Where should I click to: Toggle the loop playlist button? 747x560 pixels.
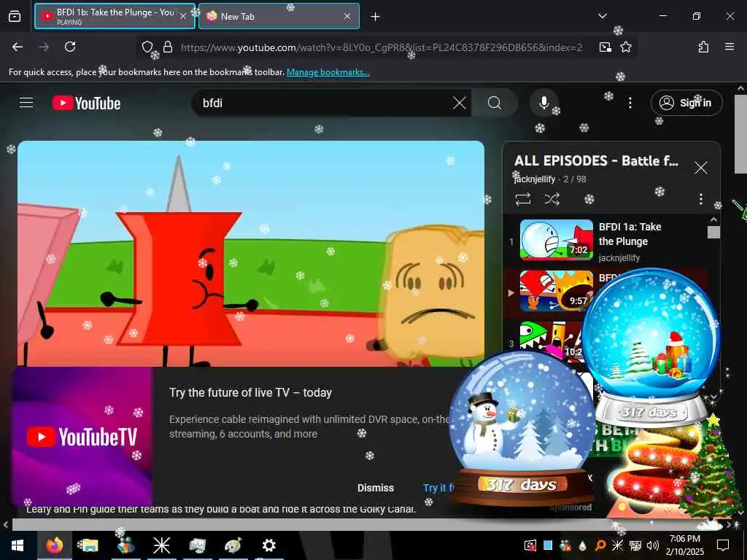[523, 198]
